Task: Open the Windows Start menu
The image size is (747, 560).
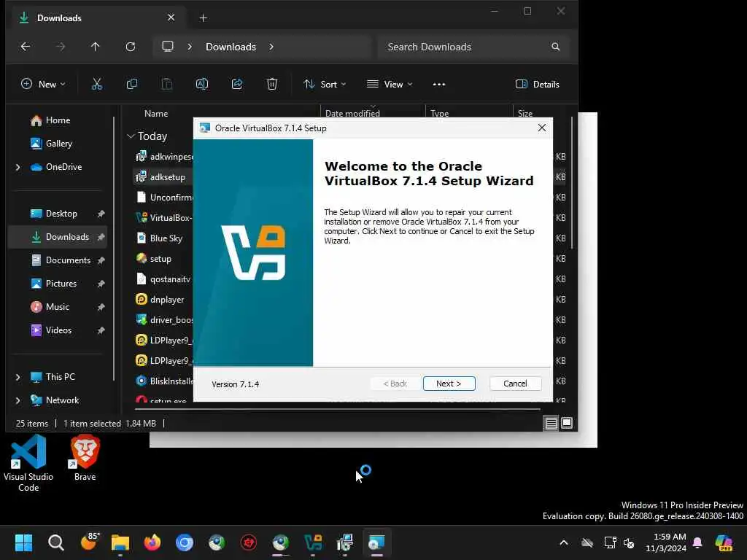Action: [x=23, y=542]
